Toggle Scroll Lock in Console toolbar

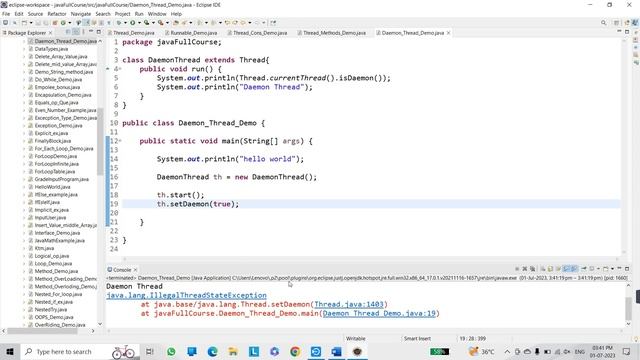550,269
